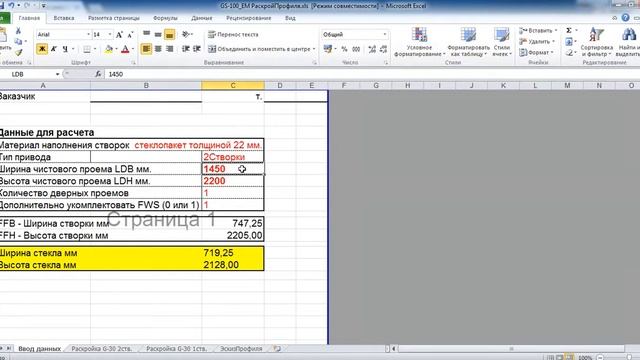
Task: Click the Undo arrow in quick access toolbar
Action: pyautogui.click(x=11, y=5)
